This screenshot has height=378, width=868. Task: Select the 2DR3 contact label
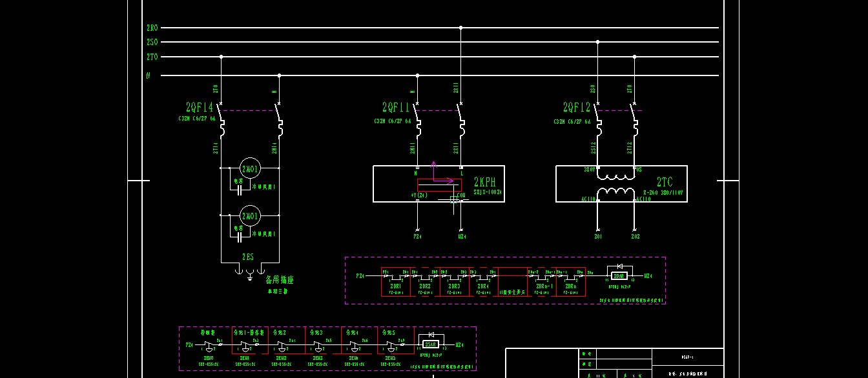[x=454, y=286]
